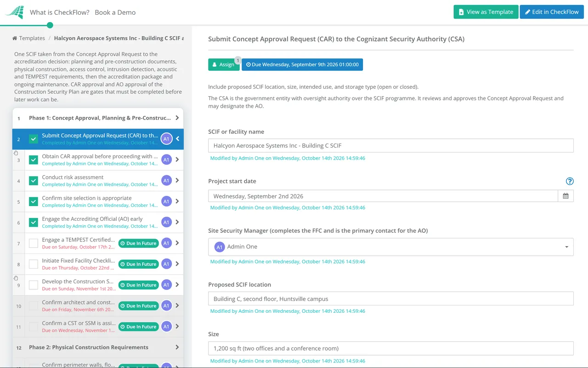Click the Size input field
This screenshot has height=368, width=588.
click(x=390, y=348)
